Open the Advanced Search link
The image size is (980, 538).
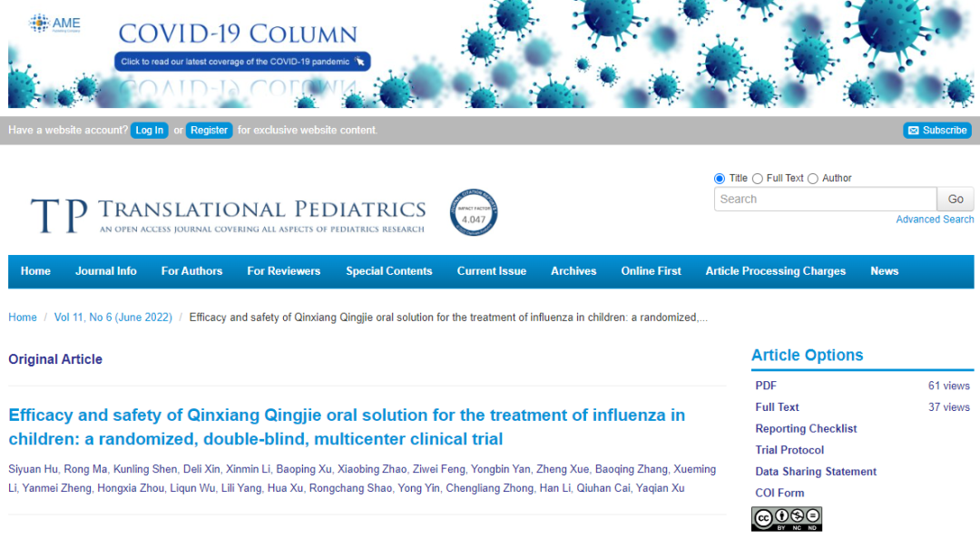(935, 220)
